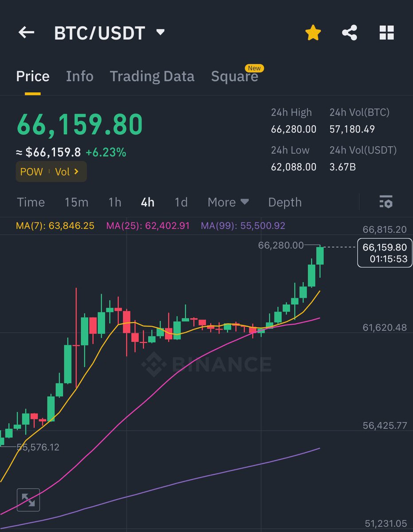Toggle the favorite star for BTC/USDT
The image size is (413, 532).
313,33
